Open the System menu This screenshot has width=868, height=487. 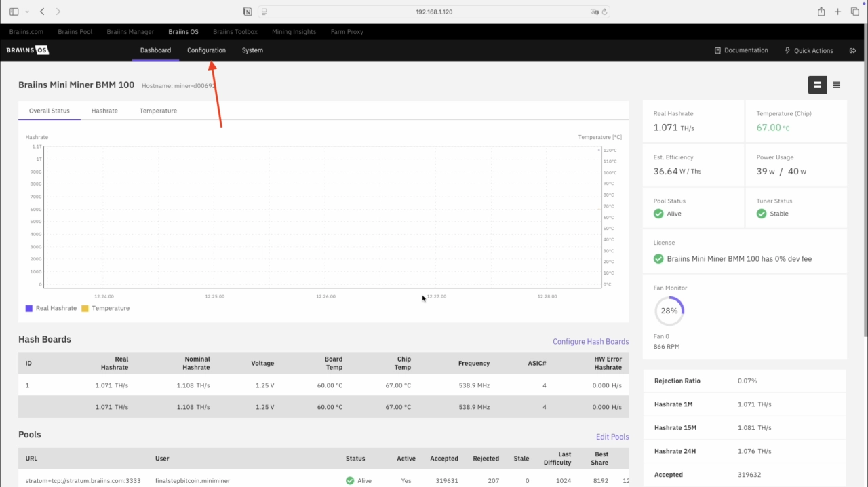(252, 50)
